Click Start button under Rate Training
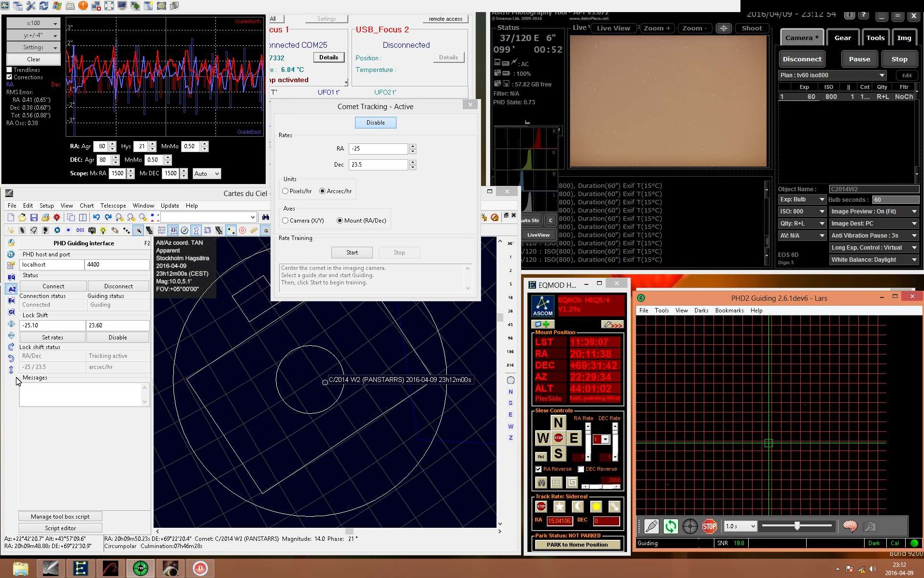Screen dimensions: 924x578 coord(352,253)
